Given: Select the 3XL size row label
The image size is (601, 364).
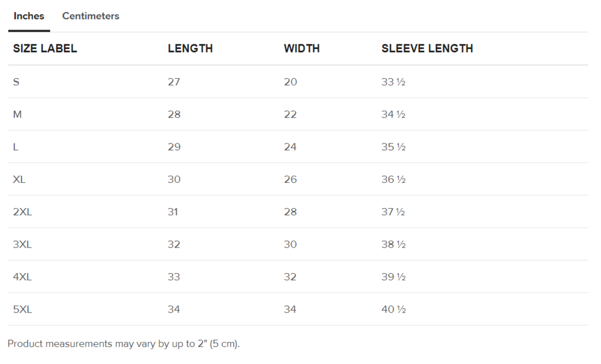Looking at the screenshot, I should coord(22,244).
